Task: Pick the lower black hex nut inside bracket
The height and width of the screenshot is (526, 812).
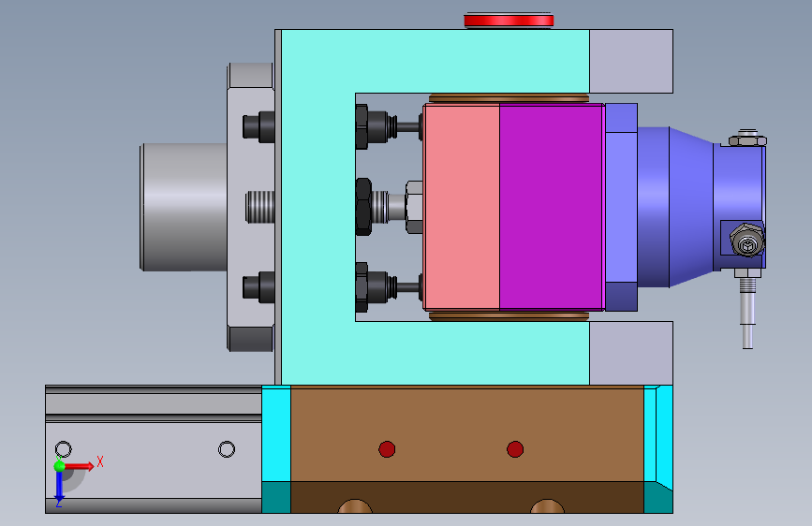Action: pos(362,287)
